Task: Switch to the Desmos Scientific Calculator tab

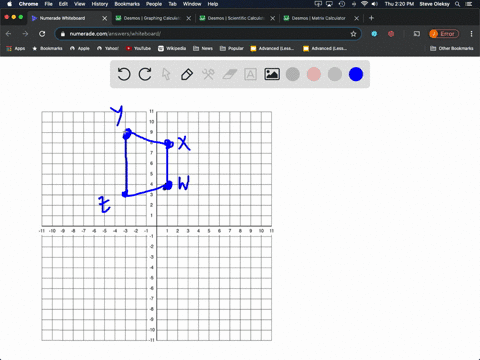Action: 236,18
